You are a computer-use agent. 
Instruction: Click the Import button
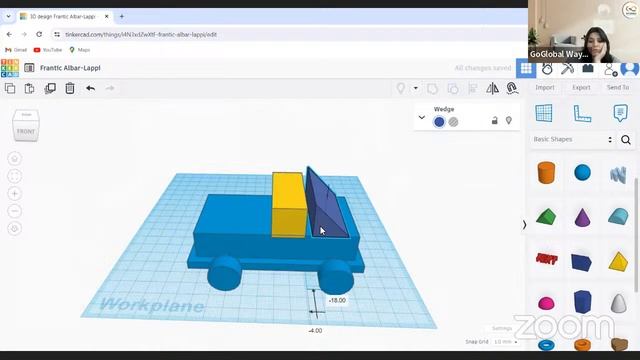[x=545, y=87]
